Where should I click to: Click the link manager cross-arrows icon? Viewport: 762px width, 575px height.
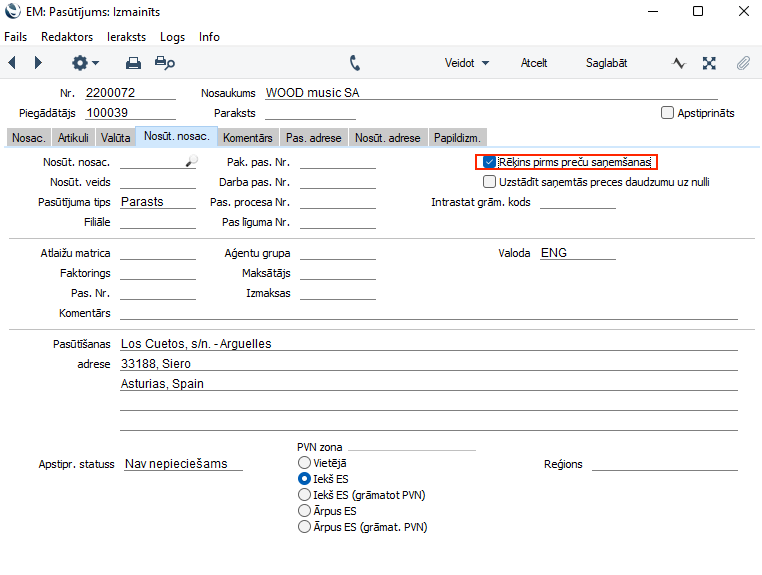709,63
